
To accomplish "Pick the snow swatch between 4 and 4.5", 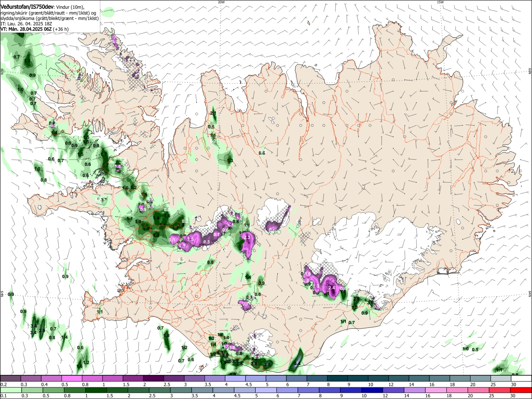I will tap(235, 379).
